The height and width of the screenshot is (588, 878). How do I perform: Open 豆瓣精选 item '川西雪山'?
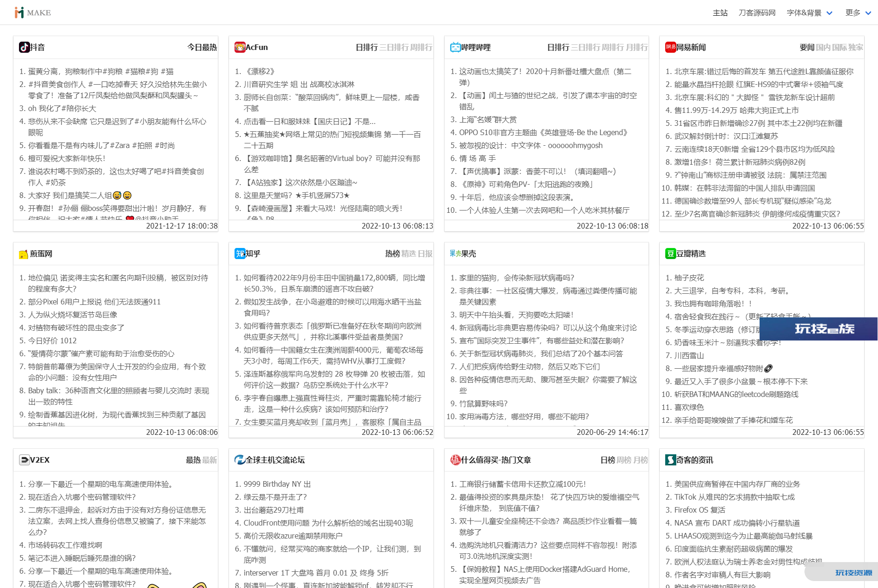tap(689, 355)
